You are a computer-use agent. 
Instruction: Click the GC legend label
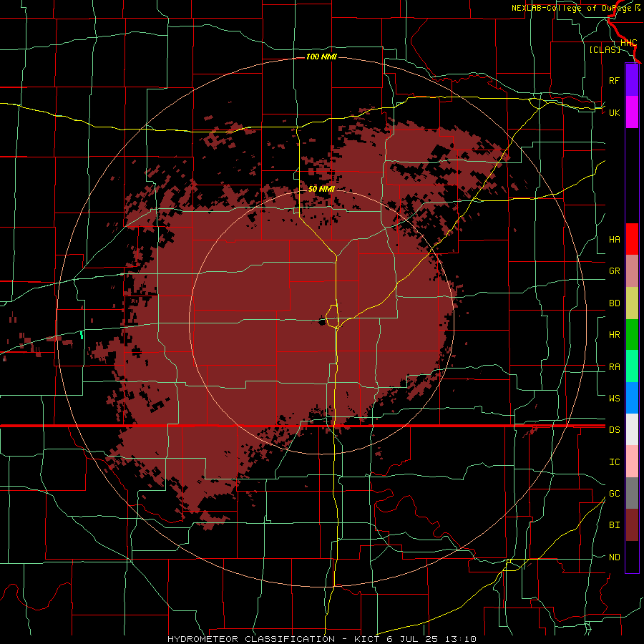[614, 493]
